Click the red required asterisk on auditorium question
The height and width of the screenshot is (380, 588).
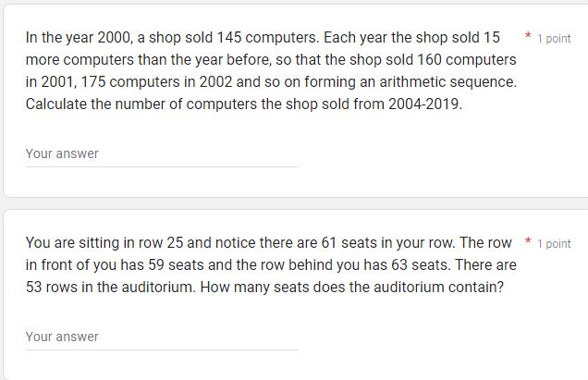coord(528,241)
